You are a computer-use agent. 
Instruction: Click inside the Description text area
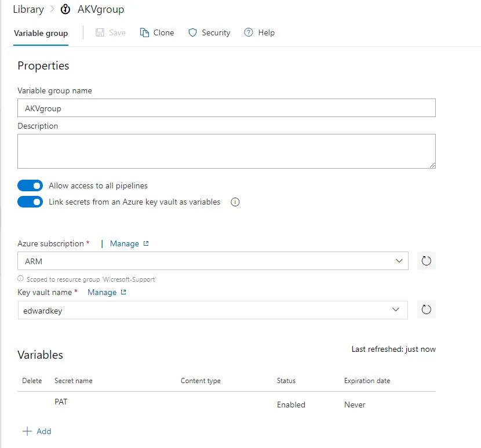[x=227, y=151]
